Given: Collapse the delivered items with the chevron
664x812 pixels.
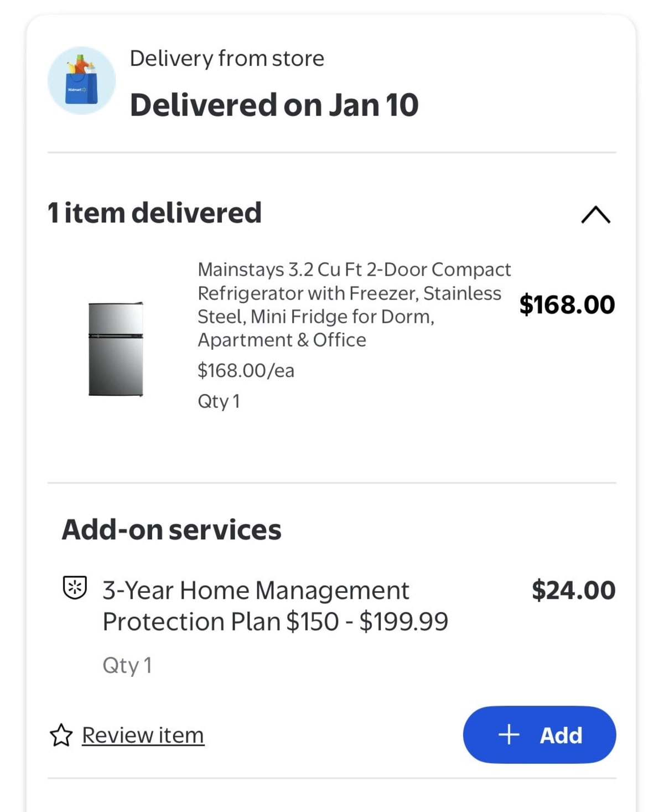Looking at the screenshot, I should click(596, 215).
